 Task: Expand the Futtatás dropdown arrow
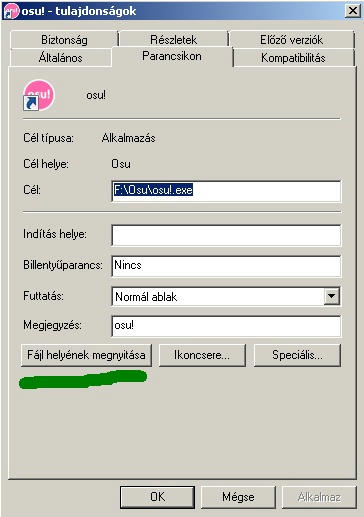point(331,296)
